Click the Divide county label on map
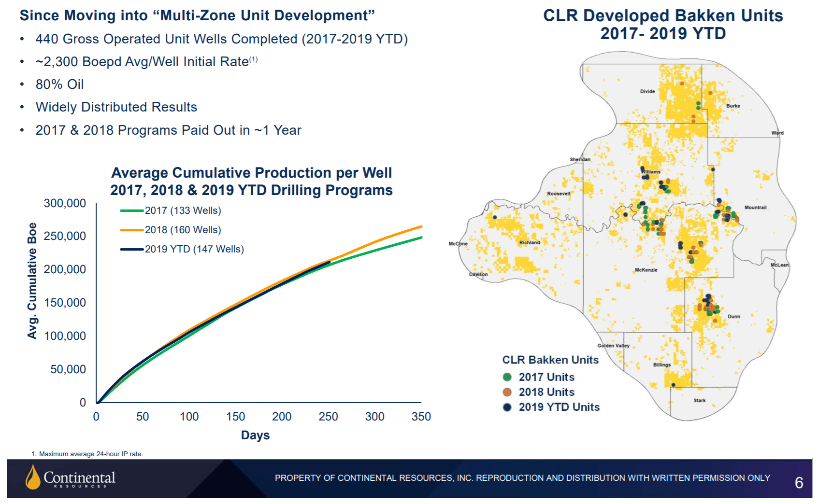 point(647,91)
